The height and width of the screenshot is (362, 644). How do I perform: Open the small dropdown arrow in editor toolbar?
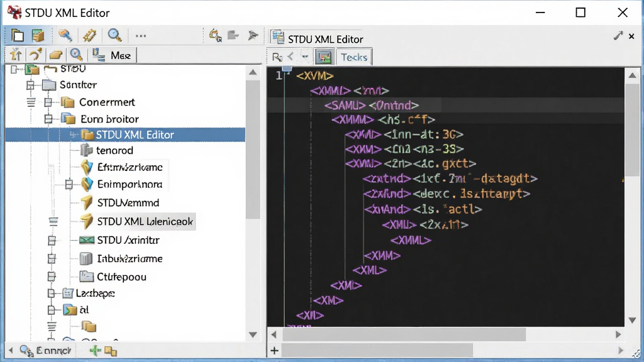click(x=305, y=57)
